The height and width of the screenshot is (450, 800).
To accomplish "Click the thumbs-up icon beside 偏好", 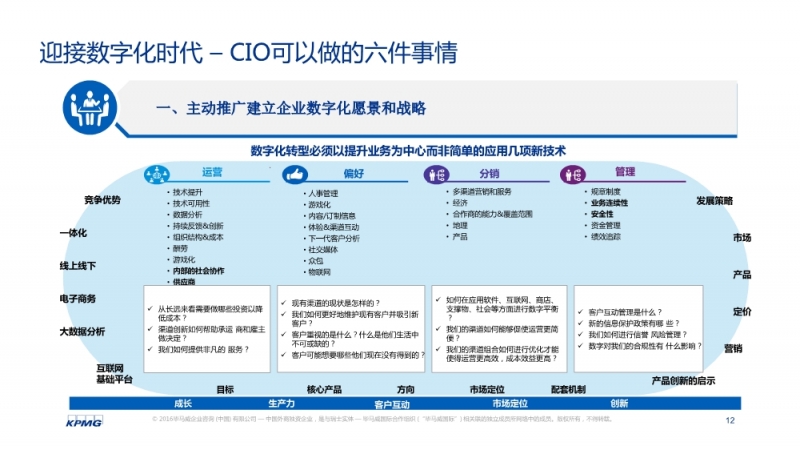I will pyautogui.click(x=295, y=175).
